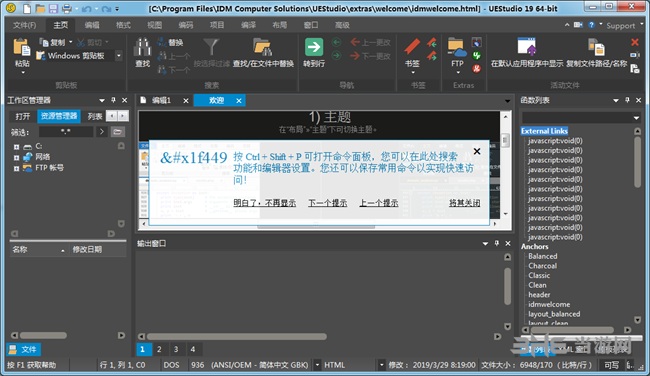
Task: Toggle read/write status (可写) in status bar
Action: point(612,365)
